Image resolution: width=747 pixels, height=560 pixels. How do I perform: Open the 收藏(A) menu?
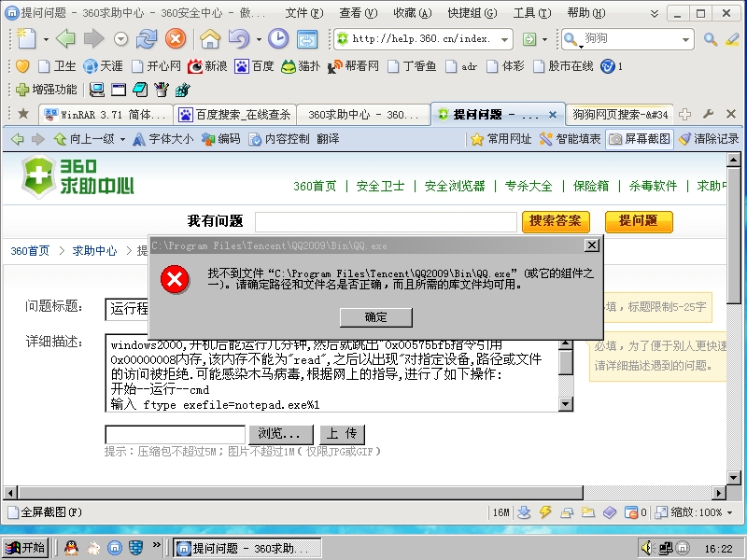coord(413,13)
